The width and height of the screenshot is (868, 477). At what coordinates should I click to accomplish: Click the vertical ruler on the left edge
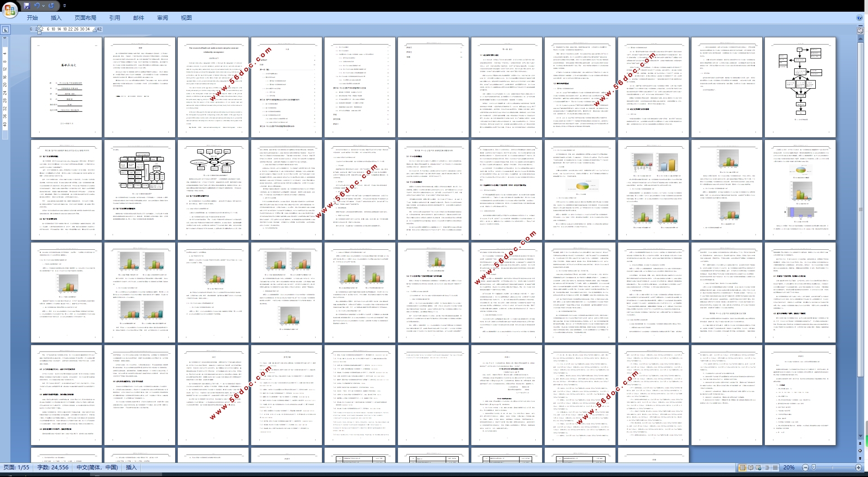5,88
